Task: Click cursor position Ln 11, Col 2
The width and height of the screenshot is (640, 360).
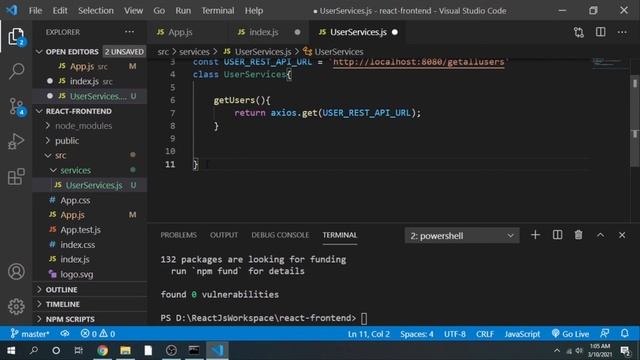Action: 369,334
